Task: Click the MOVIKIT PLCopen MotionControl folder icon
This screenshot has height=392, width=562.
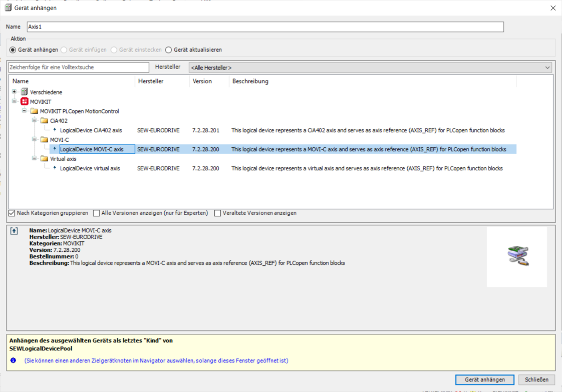Action: (34, 111)
